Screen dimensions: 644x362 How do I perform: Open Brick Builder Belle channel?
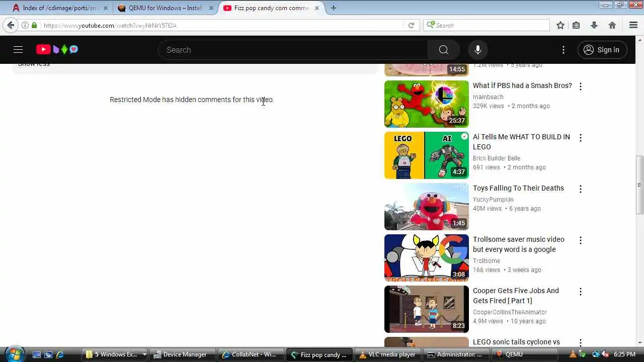coord(497,158)
